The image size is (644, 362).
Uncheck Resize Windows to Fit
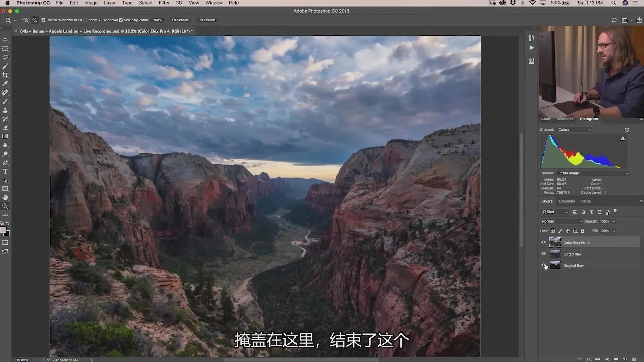[43, 20]
